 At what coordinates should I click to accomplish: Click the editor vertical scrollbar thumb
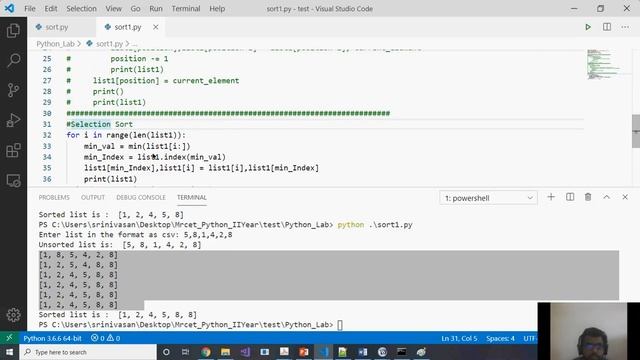point(636,131)
